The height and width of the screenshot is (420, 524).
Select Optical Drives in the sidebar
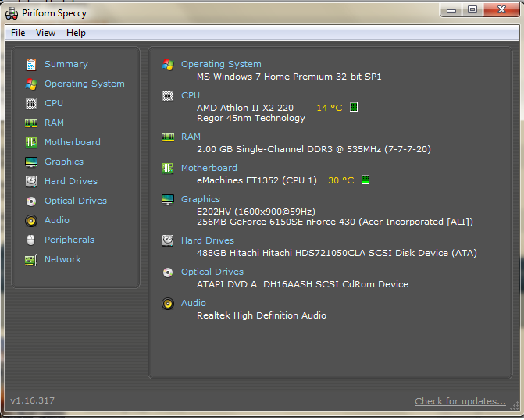76,201
